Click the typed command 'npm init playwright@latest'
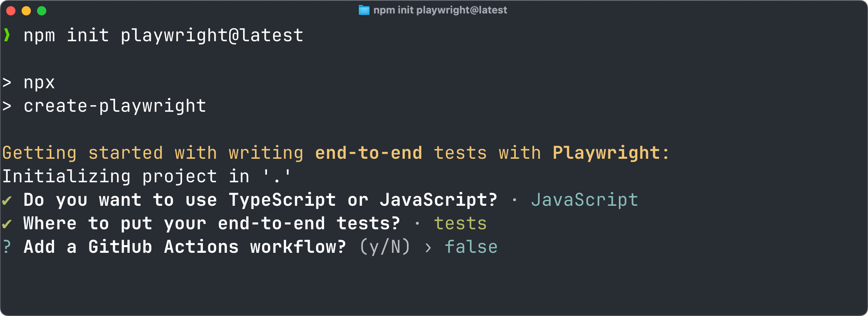The width and height of the screenshot is (868, 316). click(164, 36)
